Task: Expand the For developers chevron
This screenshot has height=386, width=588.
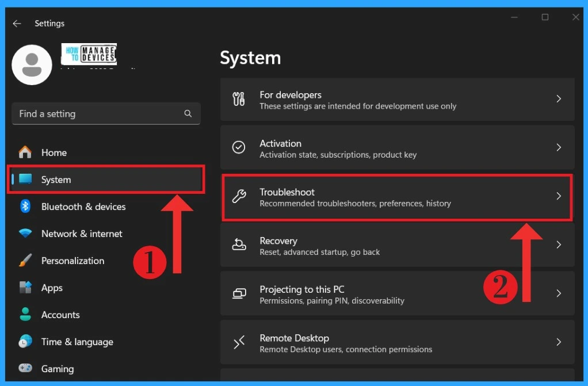Action: coord(558,99)
